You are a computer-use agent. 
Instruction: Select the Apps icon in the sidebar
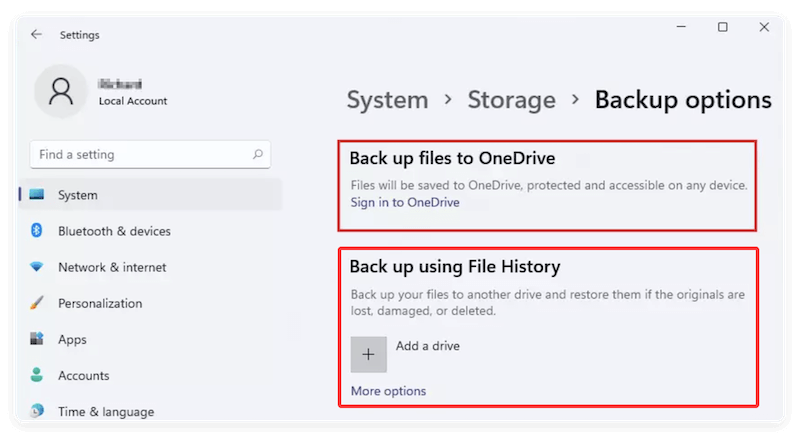pos(37,339)
